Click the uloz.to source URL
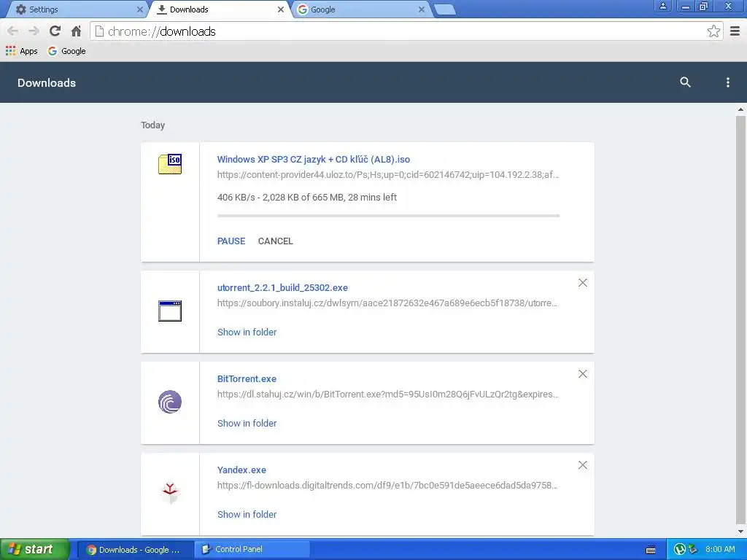The height and width of the screenshot is (560, 747). [388, 175]
